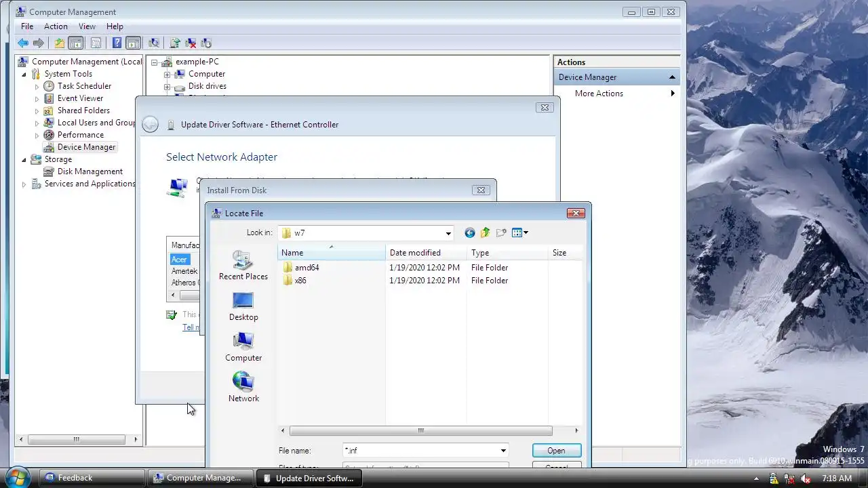Collapse Storage tree node
Screen dimensions: 868x488
[24, 159]
